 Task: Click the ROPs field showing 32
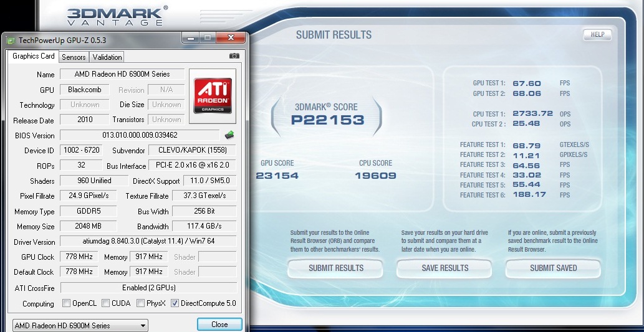(x=81, y=165)
